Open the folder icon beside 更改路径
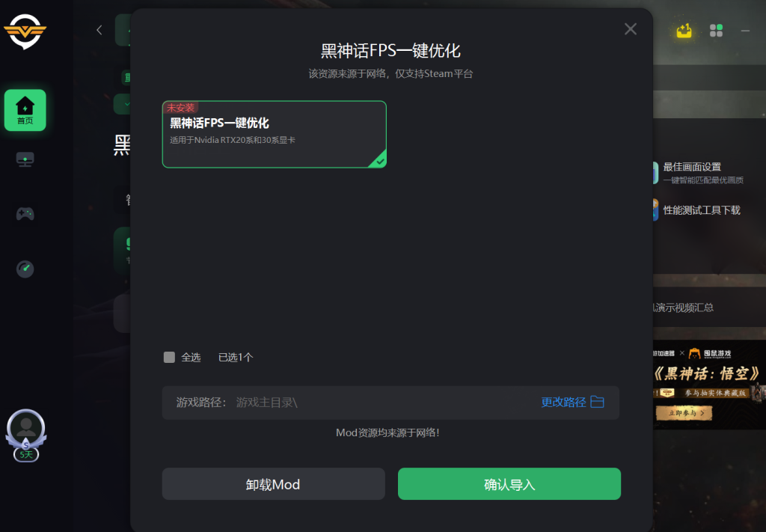This screenshot has height=532, width=766. pos(598,402)
